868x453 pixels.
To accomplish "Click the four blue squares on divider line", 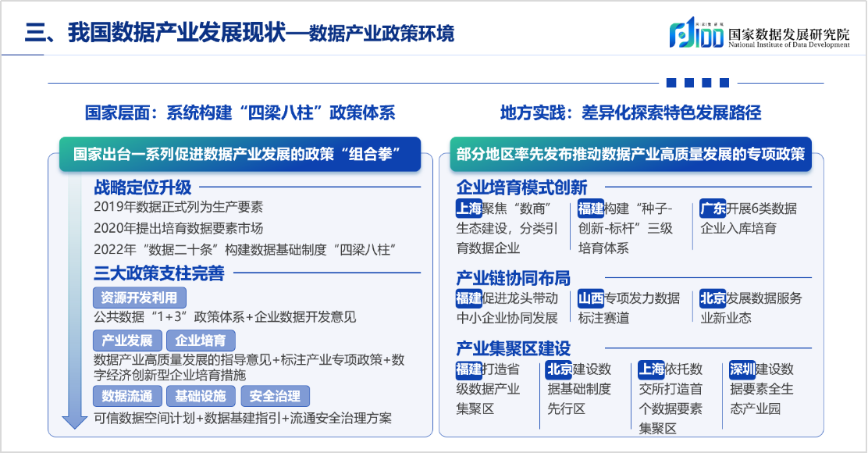I will click(690, 83).
